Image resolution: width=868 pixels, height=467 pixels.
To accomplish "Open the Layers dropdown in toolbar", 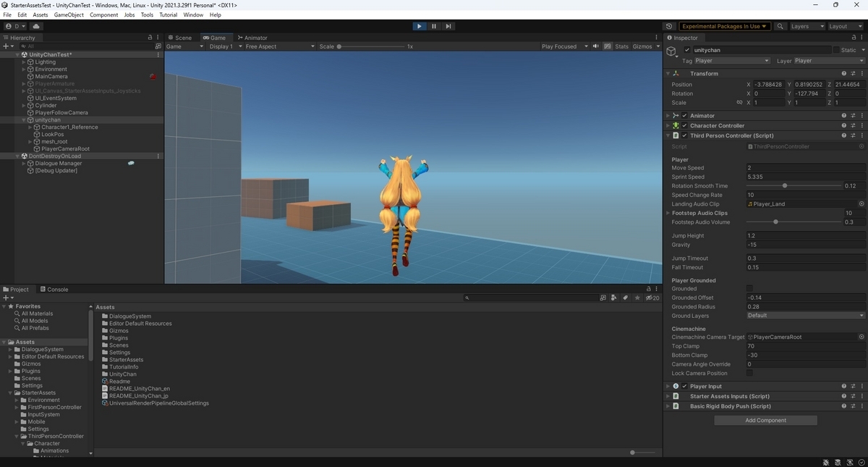I will 807,26.
